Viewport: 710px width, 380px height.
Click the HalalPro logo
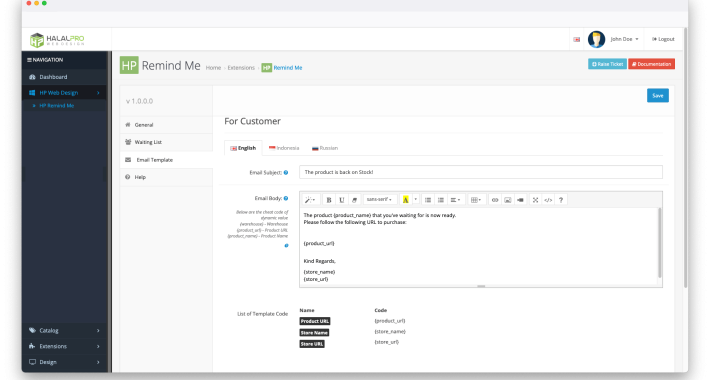pos(57,40)
